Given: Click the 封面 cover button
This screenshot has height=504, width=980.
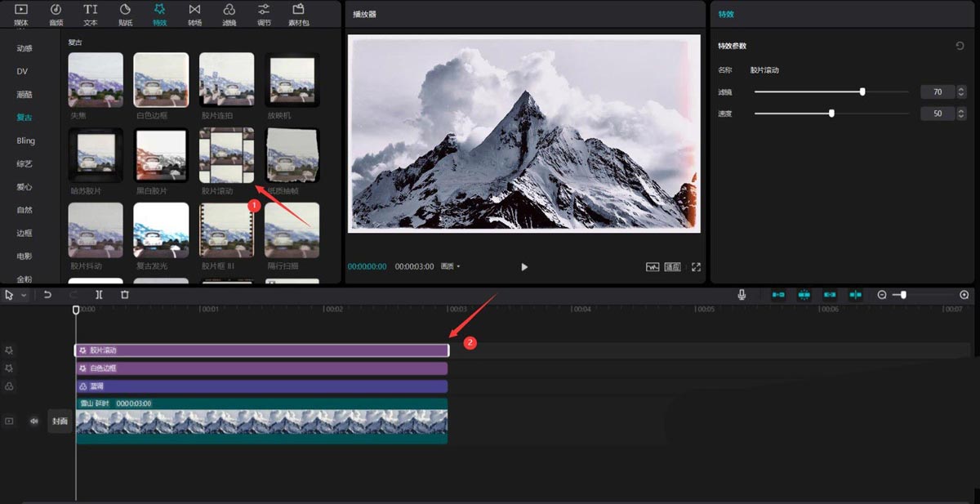Looking at the screenshot, I should pos(60,421).
